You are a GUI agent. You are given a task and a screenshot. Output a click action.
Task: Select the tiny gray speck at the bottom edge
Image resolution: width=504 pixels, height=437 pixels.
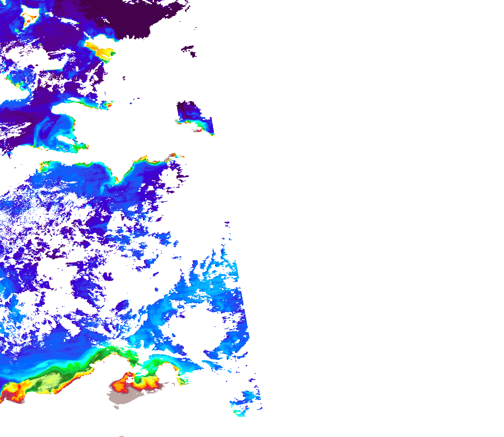(x=121, y=436)
